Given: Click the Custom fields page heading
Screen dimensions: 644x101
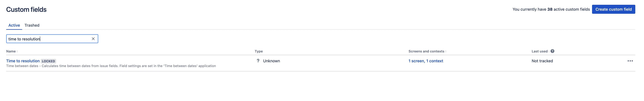Looking at the screenshot, I should (x=26, y=10).
